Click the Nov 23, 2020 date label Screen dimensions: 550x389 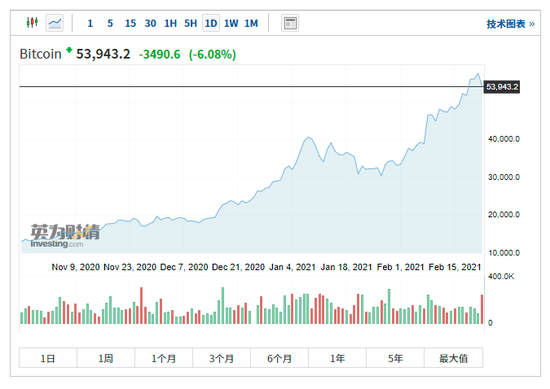[130, 267]
